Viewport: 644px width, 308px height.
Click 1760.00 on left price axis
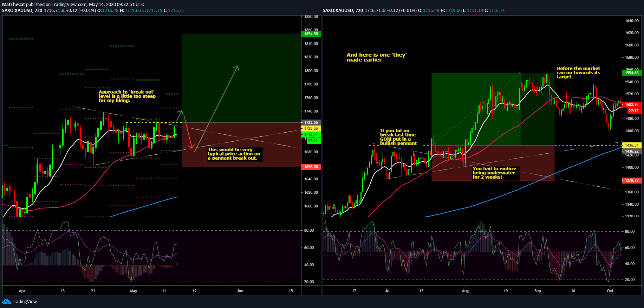[311, 98]
